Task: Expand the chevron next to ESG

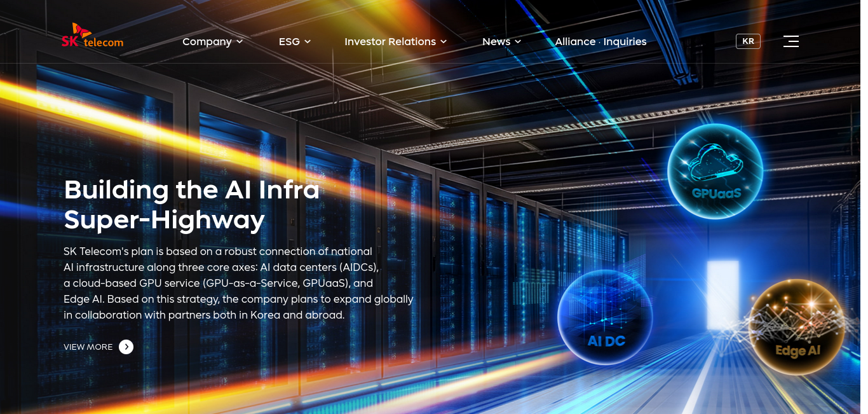Action: 308,41
